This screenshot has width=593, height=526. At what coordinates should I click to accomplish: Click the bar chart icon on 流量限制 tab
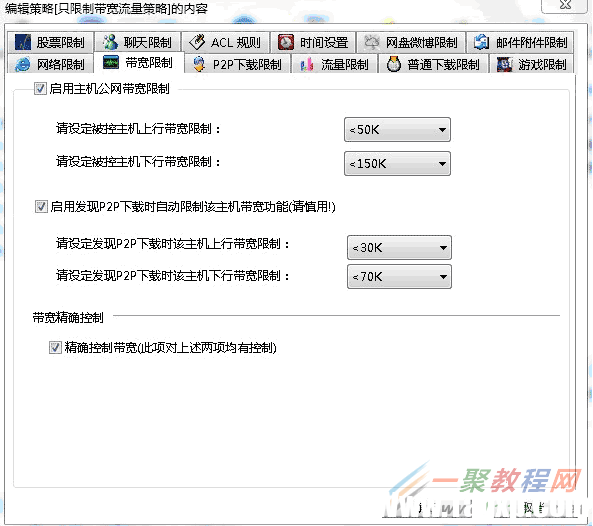coord(307,64)
